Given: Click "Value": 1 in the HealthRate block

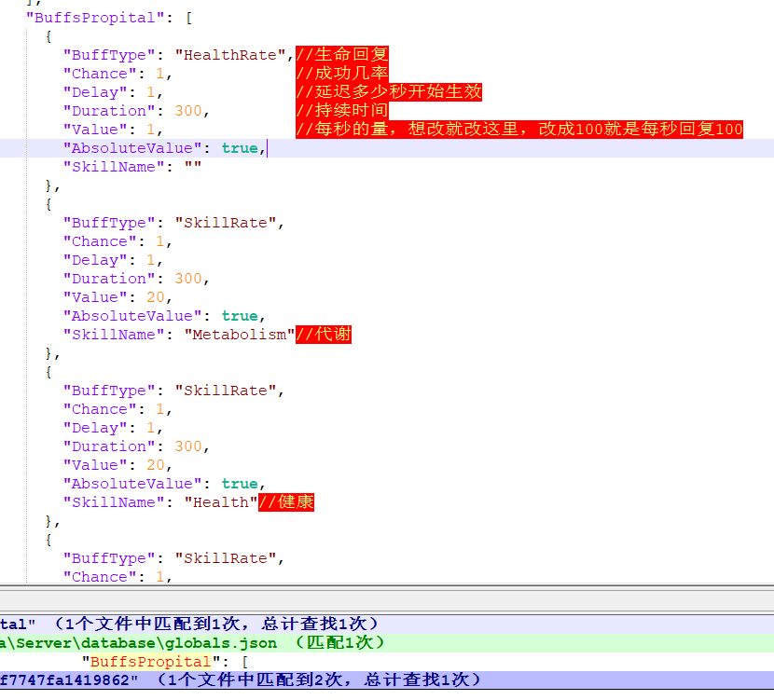Looking at the screenshot, I should click(x=113, y=130).
